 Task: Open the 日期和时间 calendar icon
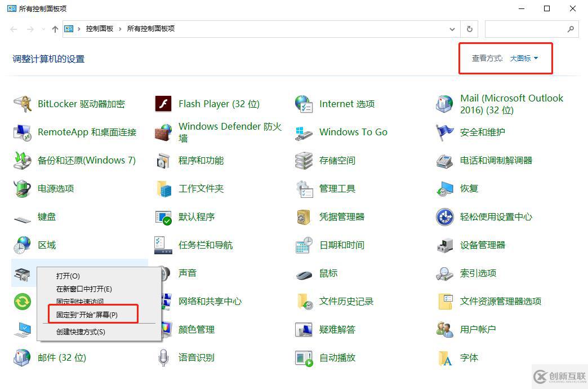[304, 245]
